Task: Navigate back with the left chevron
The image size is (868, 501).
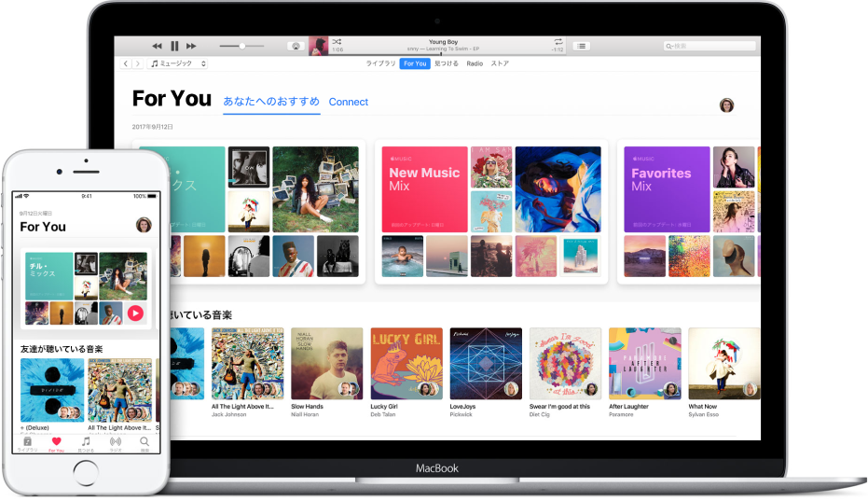Action: click(x=126, y=63)
